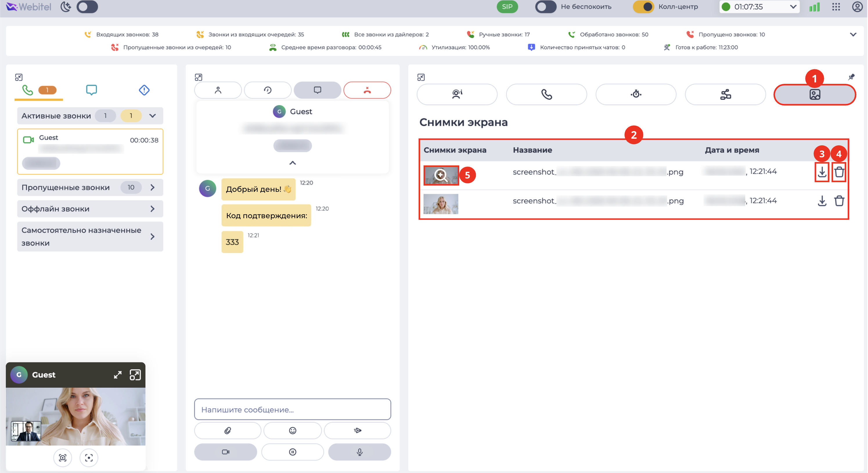The image size is (868, 473).
Task: Toggle the microphone mute button
Action: click(359, 452)
